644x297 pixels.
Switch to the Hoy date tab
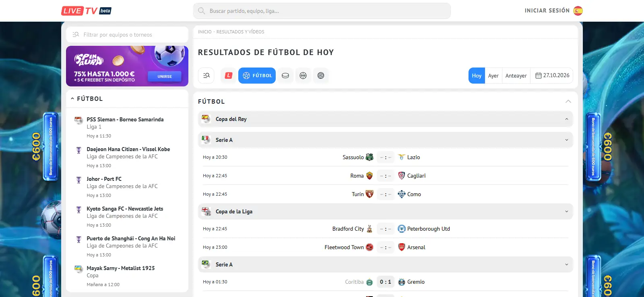point(477,76)
